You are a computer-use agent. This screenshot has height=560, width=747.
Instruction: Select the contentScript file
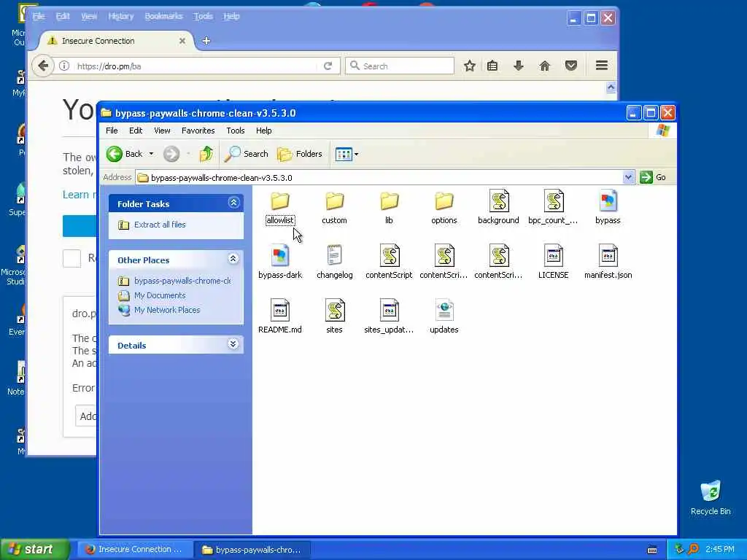tap(390, 262)
